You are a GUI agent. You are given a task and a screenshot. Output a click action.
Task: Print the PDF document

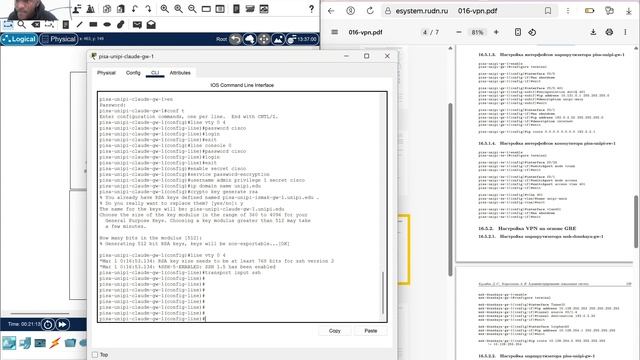pos(609,32)
